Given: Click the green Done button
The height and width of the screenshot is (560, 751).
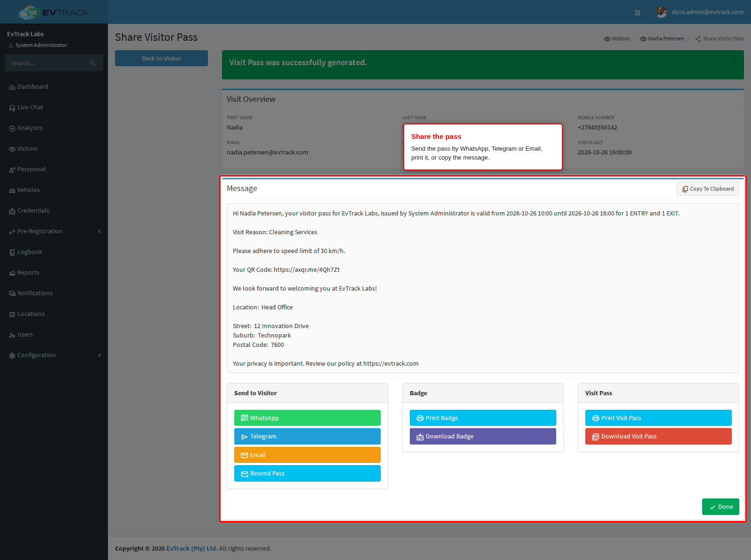Looking at the screenshot, I should (720, 506).
